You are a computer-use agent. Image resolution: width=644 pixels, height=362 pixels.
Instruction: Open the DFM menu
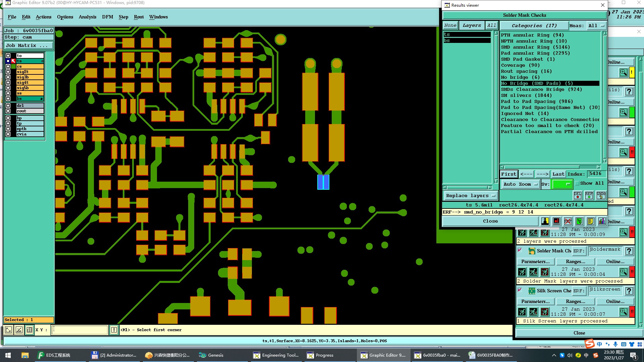coord(107,17)
